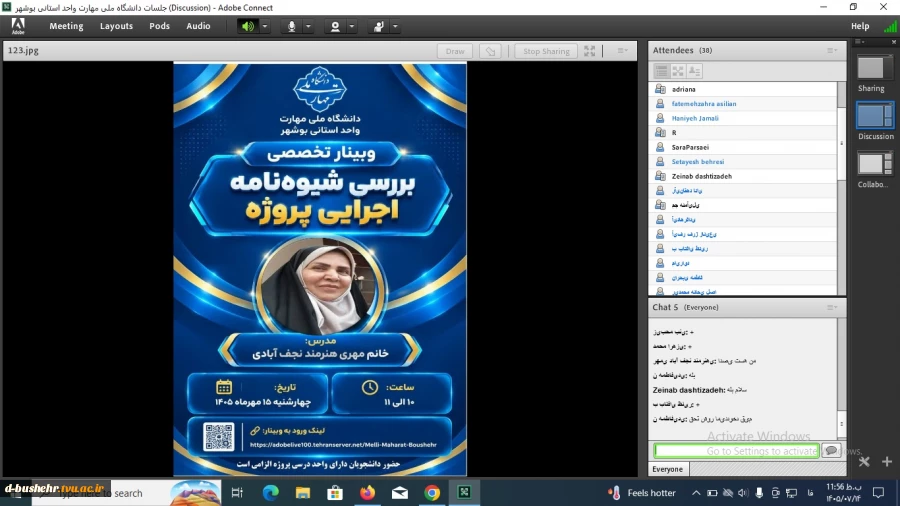Viewport: 900px width, 506px height.
Task: Switch to attendee status view icon
Action: click(x=695, y=71)
